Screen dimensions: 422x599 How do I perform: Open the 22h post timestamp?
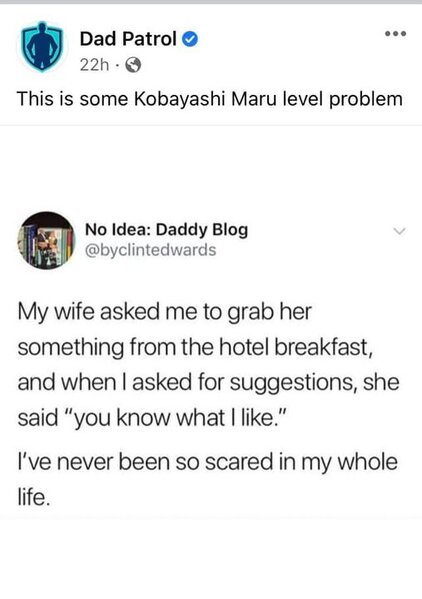[94, 65]
